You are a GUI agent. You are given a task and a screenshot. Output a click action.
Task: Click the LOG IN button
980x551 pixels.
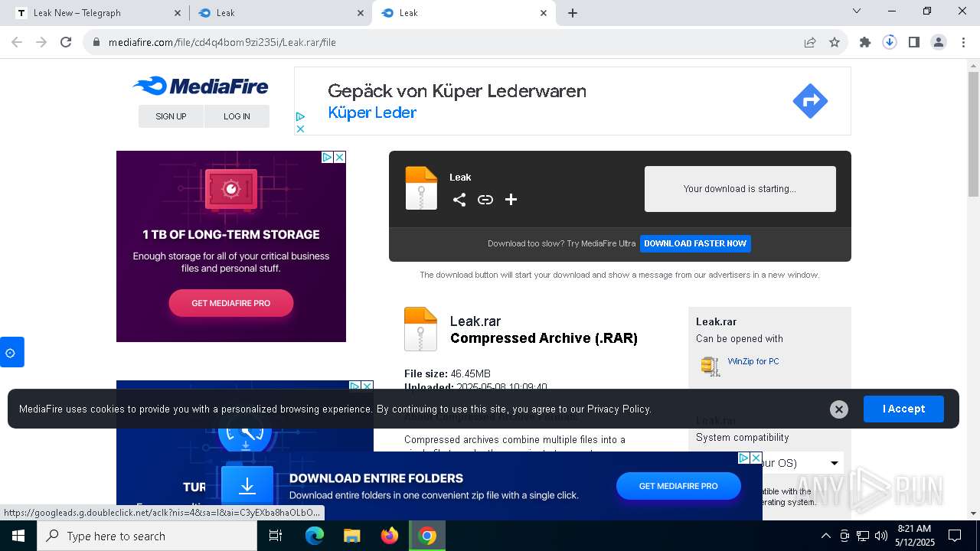[x=237, y=116]
